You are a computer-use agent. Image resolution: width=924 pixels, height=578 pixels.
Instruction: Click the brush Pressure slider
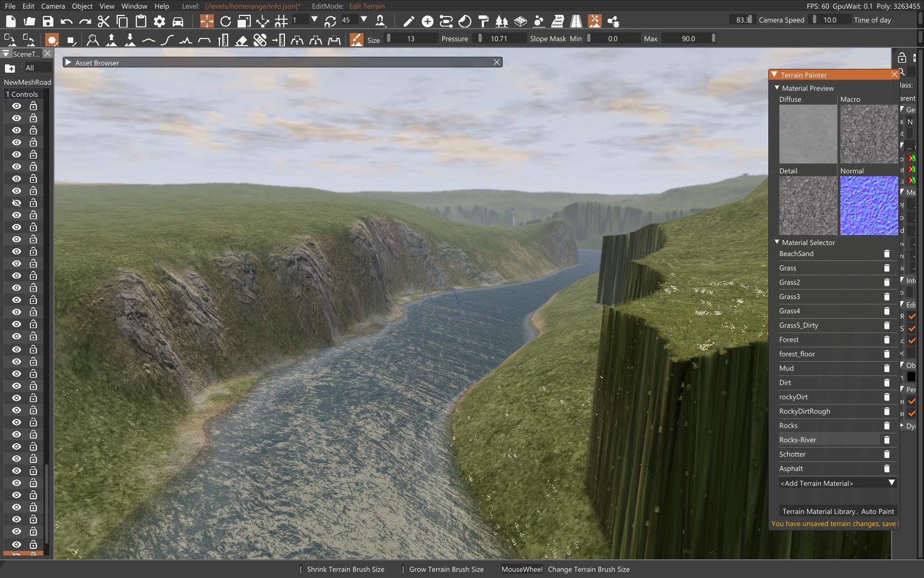pyautogui.click(x=498, y=39)
